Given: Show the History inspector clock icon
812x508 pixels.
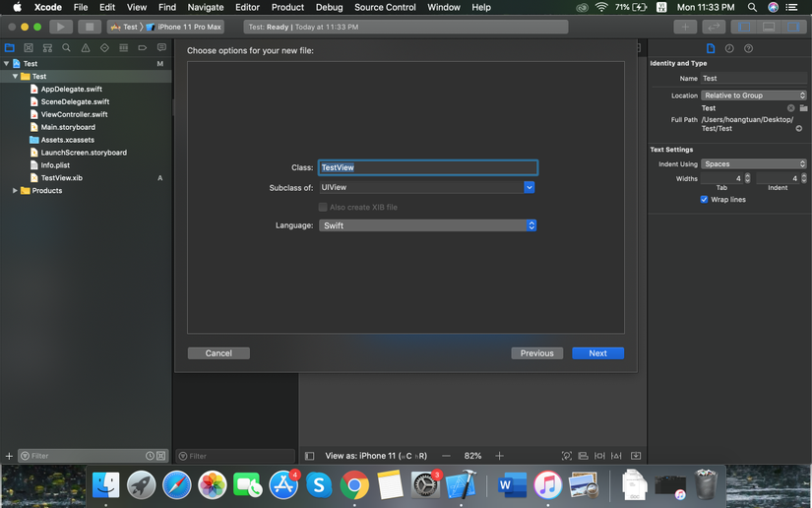Looking at the screenshot, I should point(729,48).
